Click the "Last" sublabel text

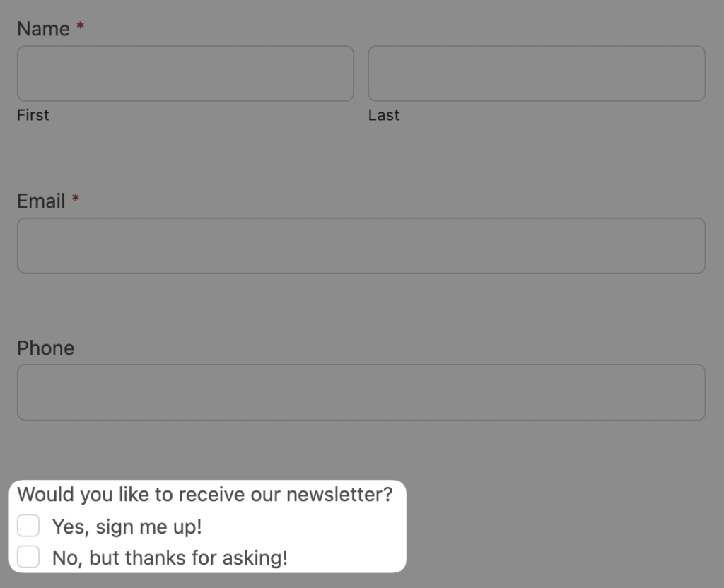(384, 114)
